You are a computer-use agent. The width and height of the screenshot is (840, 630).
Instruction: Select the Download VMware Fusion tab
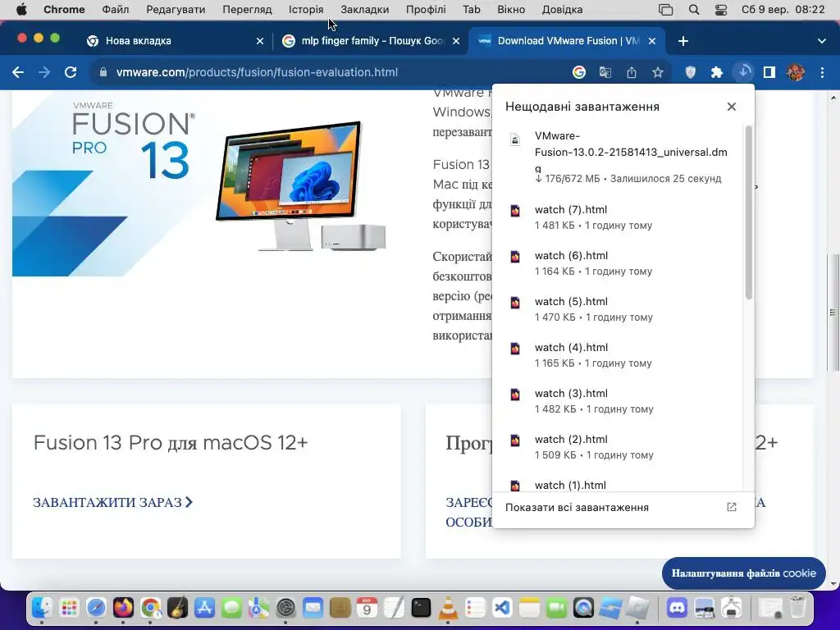[567, 41]
